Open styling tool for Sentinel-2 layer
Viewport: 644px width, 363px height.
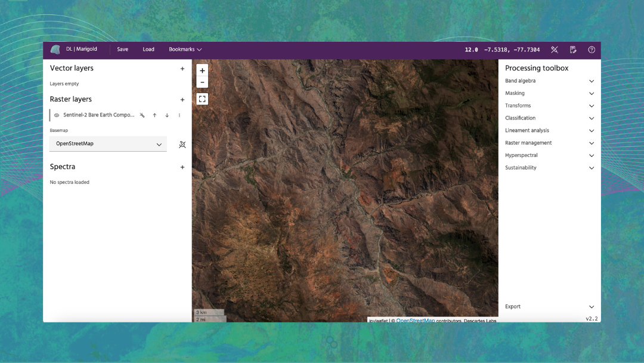[142, 115]
